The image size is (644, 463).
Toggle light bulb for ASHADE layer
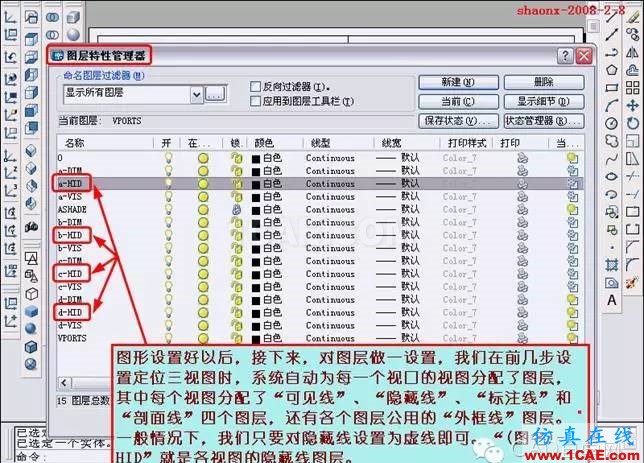tap(168, 209)
